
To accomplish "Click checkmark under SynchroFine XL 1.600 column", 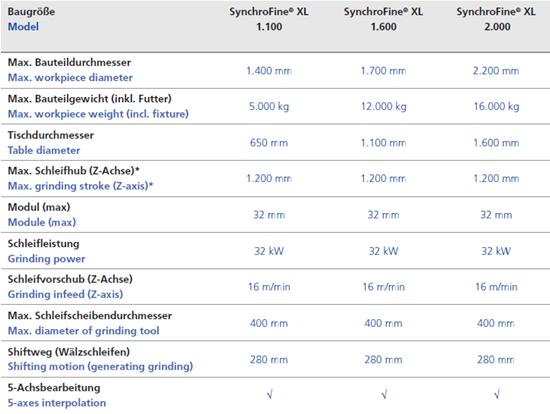I will (x=384, y=395).
